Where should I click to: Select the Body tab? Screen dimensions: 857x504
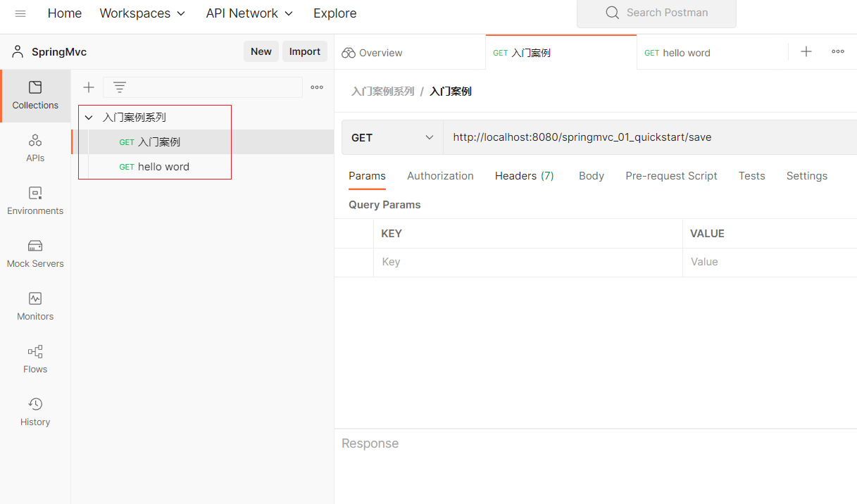pyautogui.click(x=592, y=176)
